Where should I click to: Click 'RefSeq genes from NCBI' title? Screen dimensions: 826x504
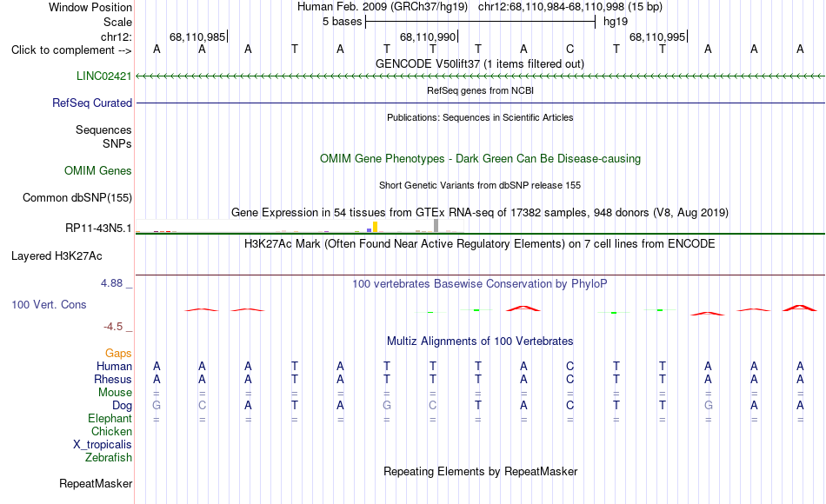tap(481, 90)
